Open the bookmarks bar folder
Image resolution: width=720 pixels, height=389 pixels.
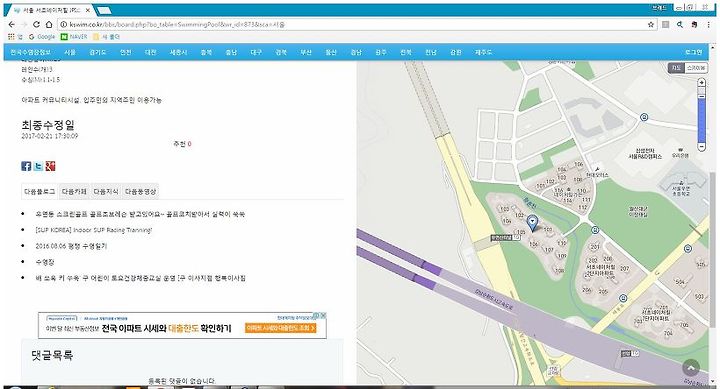tap(107, 37)
